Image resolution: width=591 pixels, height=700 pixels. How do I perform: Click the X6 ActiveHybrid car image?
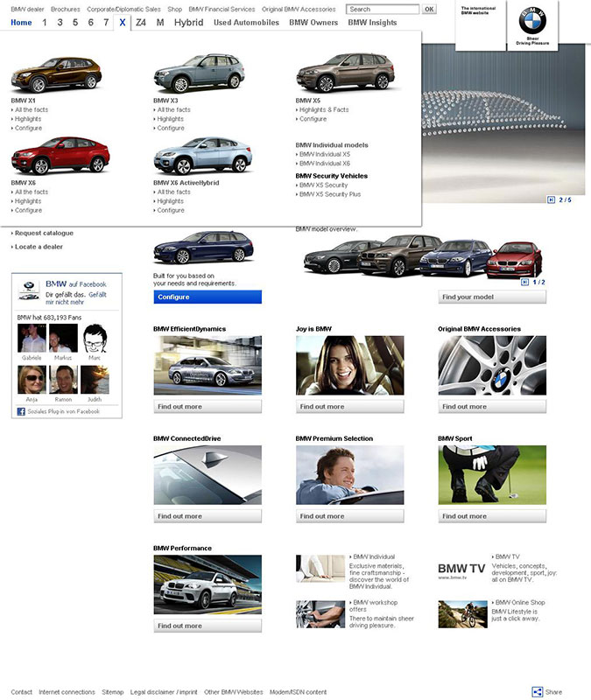[203, 156]
